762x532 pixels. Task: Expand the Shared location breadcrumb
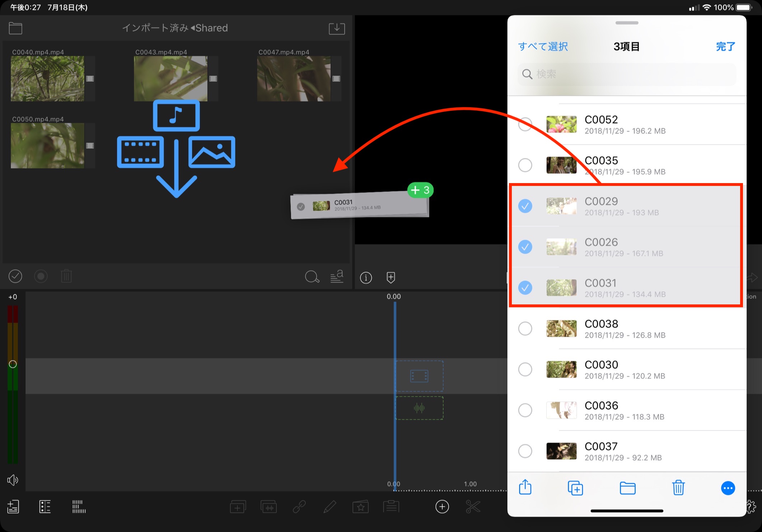pyautogui.click(x=209, y=28)
